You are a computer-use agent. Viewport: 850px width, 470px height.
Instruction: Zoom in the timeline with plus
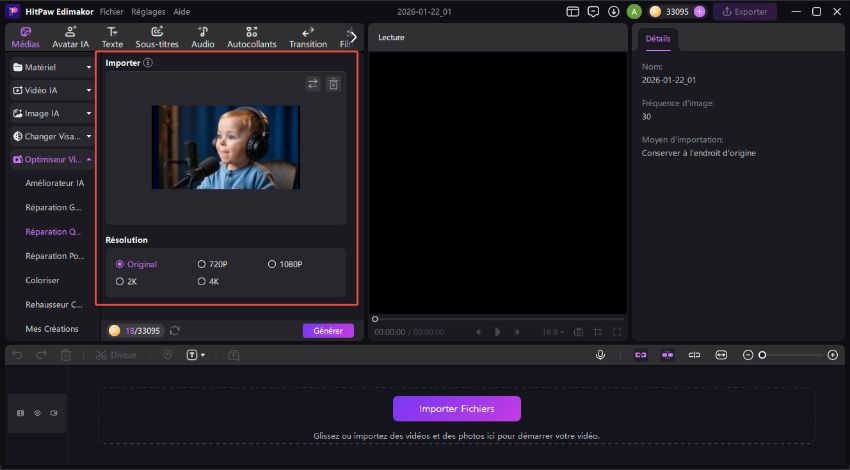(x=833, y=355)
